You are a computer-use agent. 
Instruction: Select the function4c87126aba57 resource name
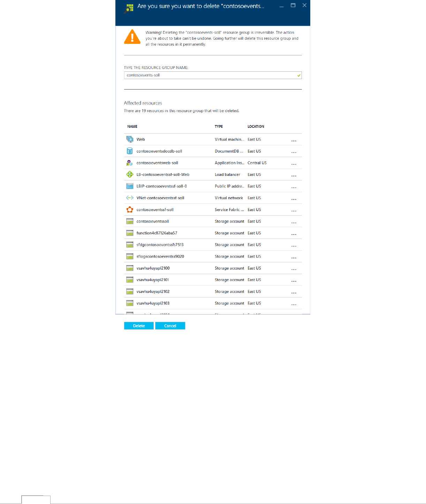[157, 233]
